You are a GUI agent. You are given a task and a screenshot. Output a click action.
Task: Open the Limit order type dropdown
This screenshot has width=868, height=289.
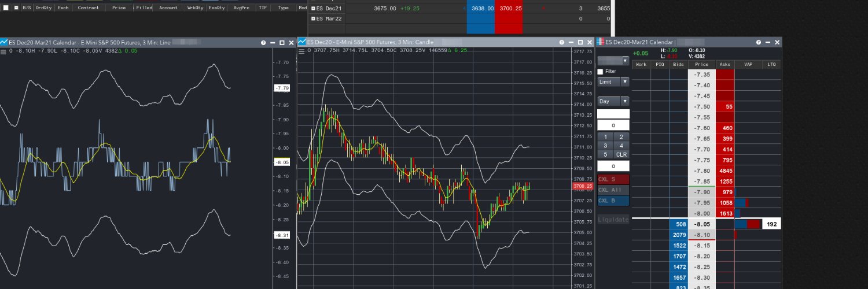(613, 82)
